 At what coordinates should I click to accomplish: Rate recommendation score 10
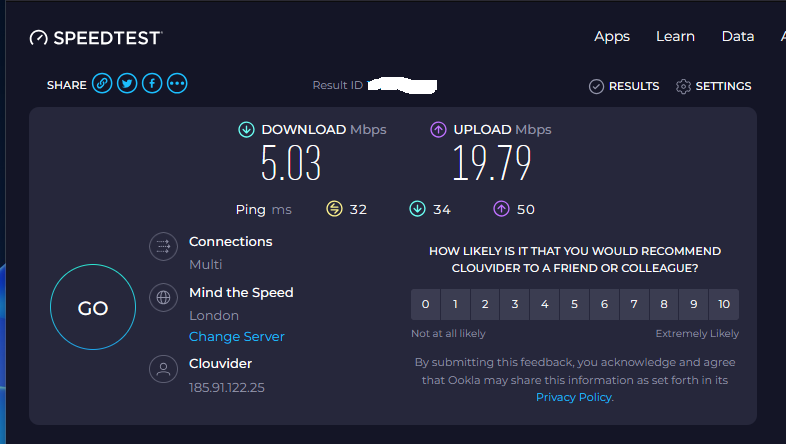(724, 304)
